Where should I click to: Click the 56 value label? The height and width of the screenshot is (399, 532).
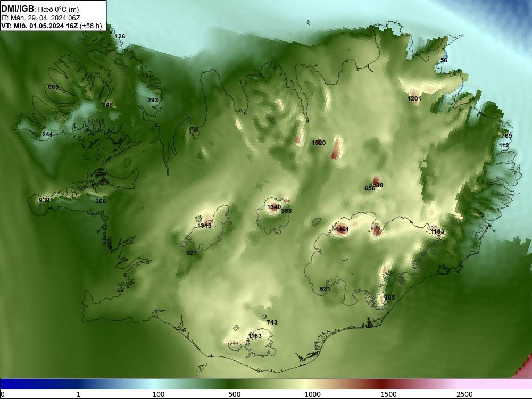444,60
